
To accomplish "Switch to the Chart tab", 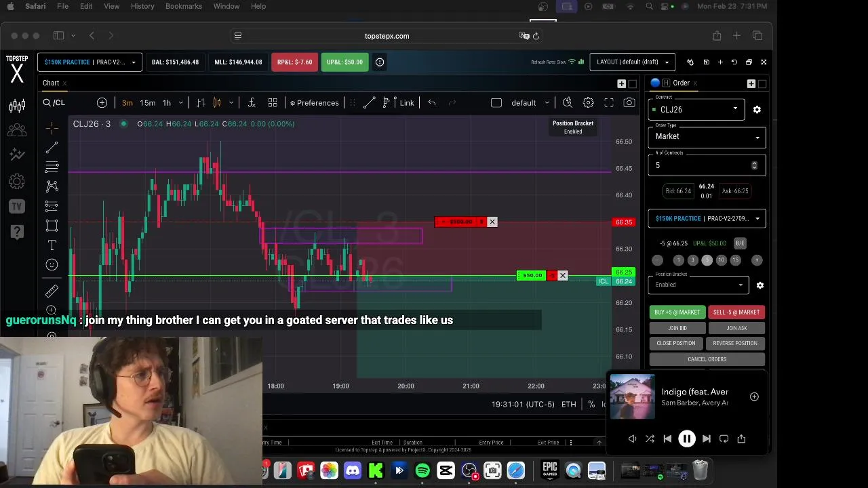I will pos(51,83).
